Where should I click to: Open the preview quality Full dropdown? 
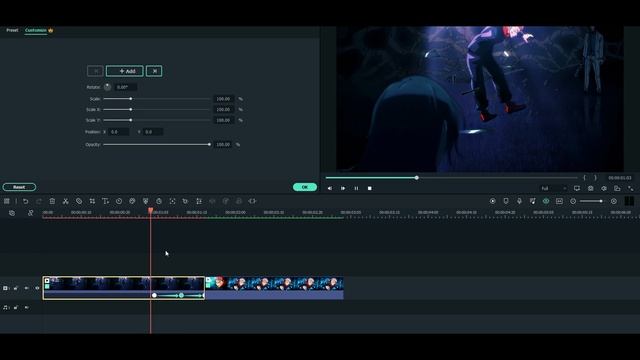pos(553,188)
